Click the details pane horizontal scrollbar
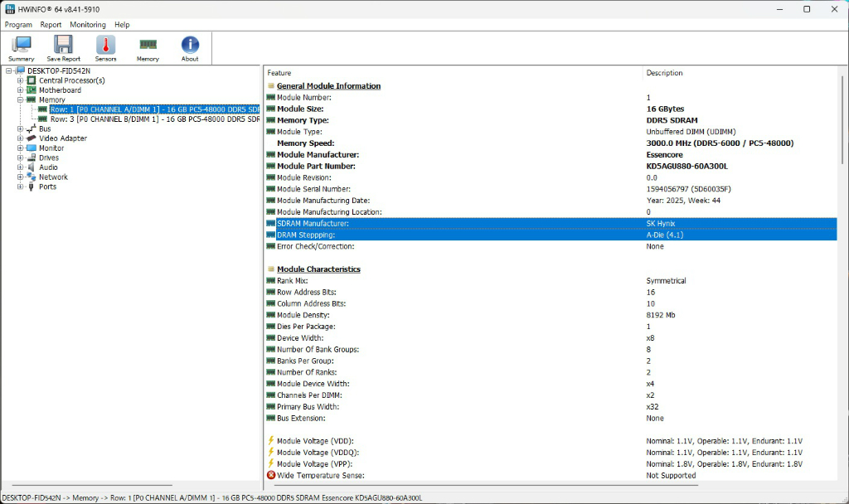 [x=486, y=485]
